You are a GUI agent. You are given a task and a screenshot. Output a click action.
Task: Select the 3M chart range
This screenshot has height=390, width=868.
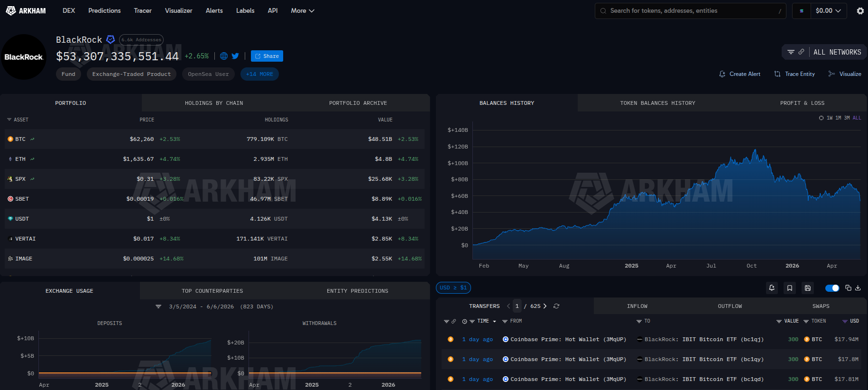pos(847,118)
